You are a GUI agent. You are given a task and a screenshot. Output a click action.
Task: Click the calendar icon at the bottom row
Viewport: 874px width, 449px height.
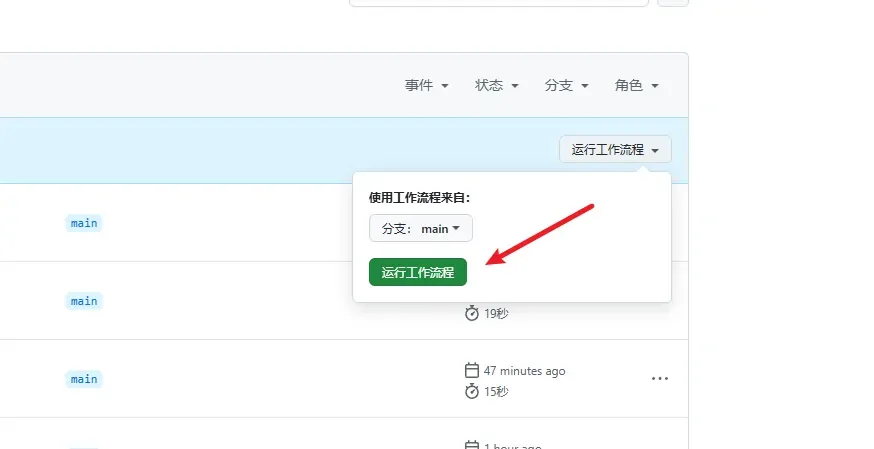pyautogui.click(x=472, y=445)
